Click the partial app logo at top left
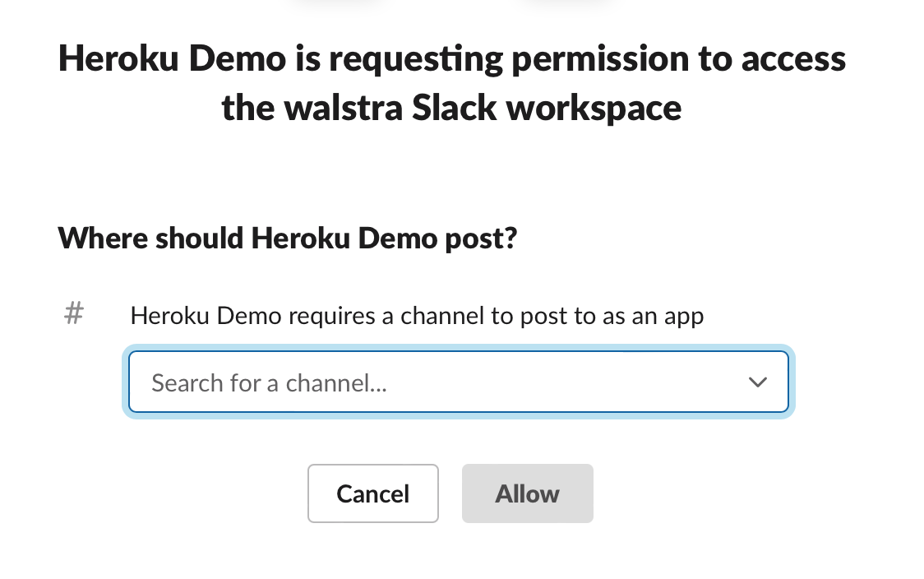 340,5
